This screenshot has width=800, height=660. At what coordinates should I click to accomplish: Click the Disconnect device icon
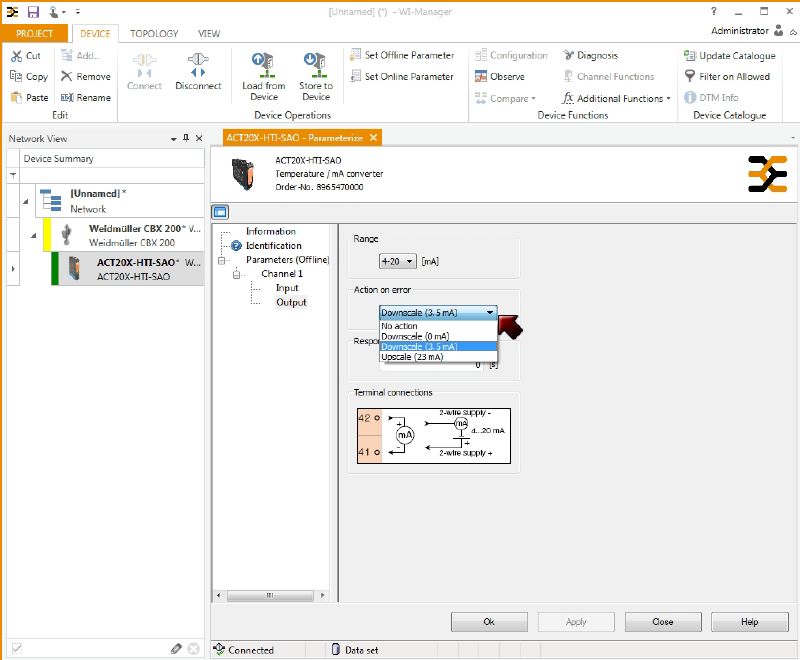point(198,62)
